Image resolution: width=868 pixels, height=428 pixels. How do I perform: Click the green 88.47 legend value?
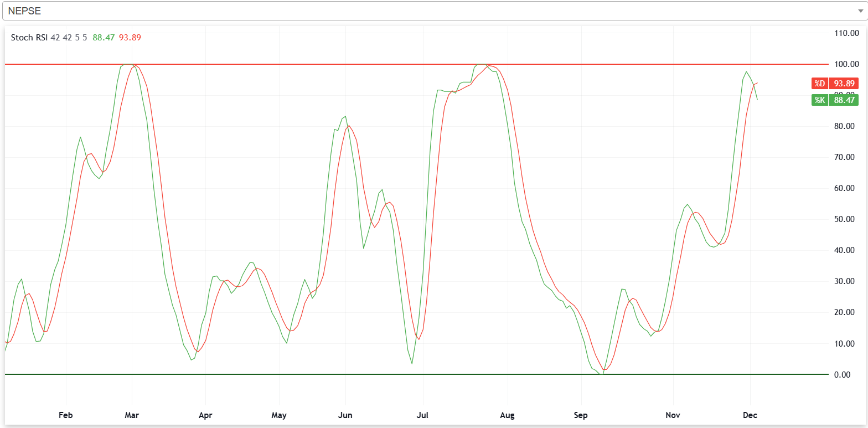(x=104, y=38)
